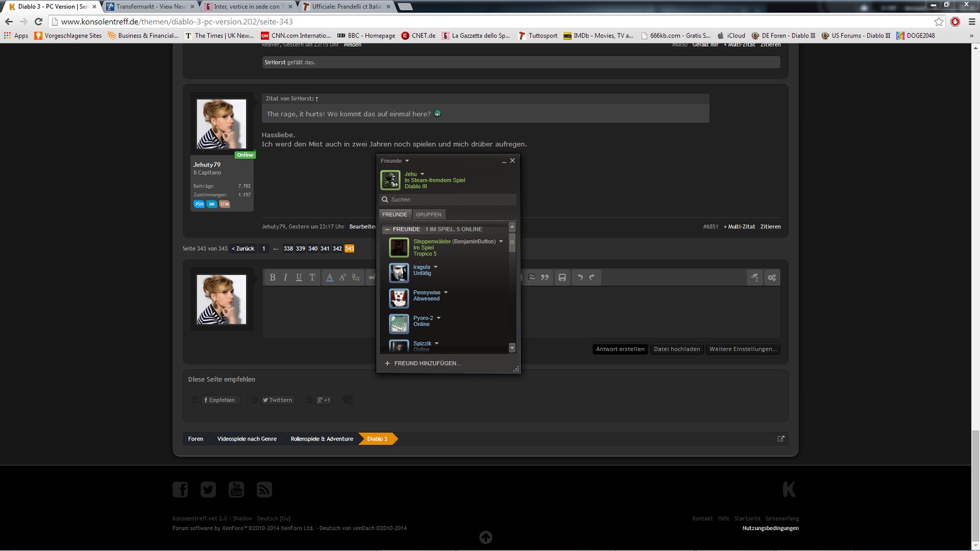The image size is (980, 551).
Task: Jump to top with the up-arrow icon
Action: point(485,537)
